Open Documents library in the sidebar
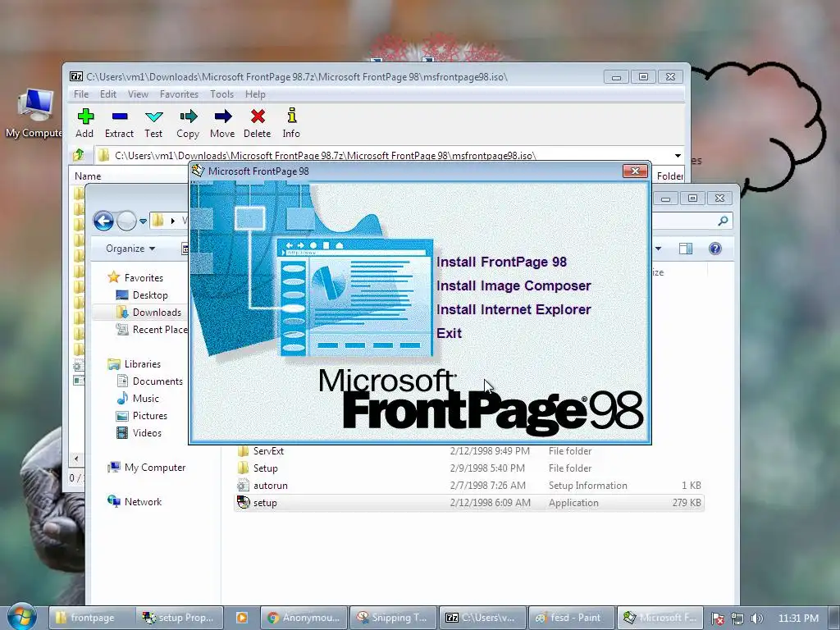Viewport: 840px width, 630px height. (150, 381)
